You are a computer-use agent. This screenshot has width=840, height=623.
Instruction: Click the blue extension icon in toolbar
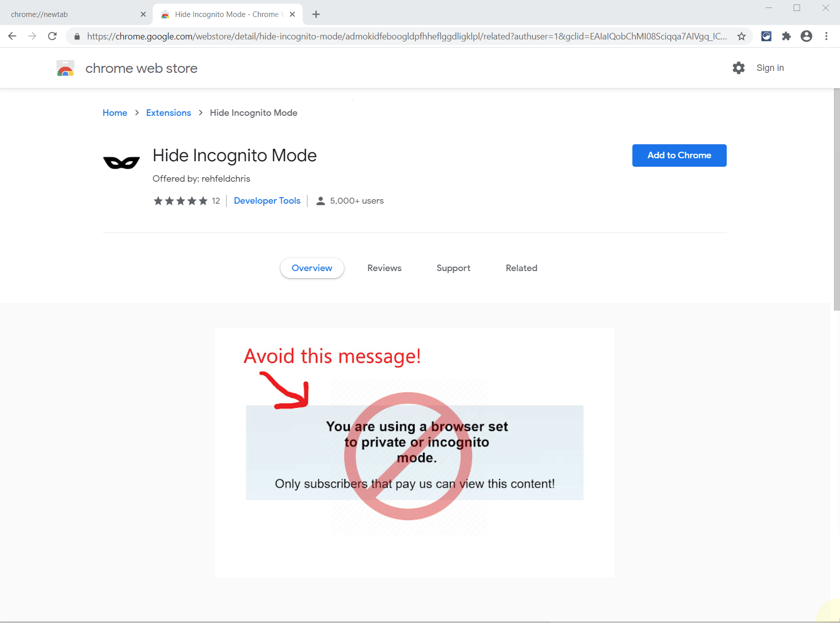(767, 36)
